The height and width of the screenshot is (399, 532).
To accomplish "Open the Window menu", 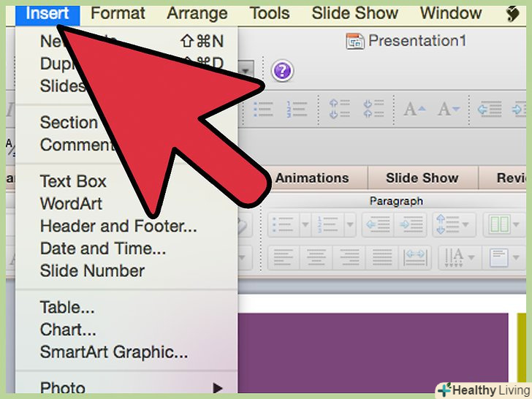I will tap(451, 14).
